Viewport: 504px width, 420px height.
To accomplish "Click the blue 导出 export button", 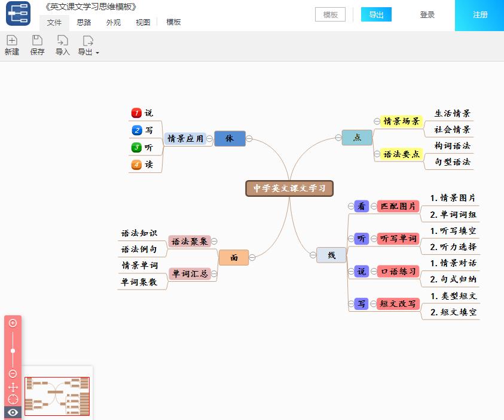I will [x=376, y=14].
